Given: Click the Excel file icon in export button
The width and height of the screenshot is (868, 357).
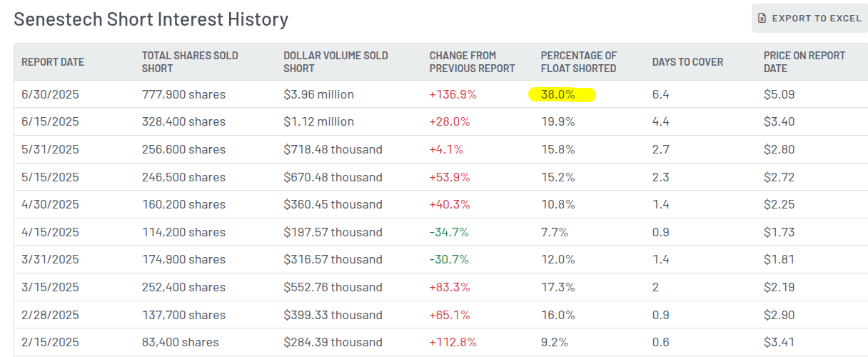Looking at the screenshot, I should pos(762,18).
